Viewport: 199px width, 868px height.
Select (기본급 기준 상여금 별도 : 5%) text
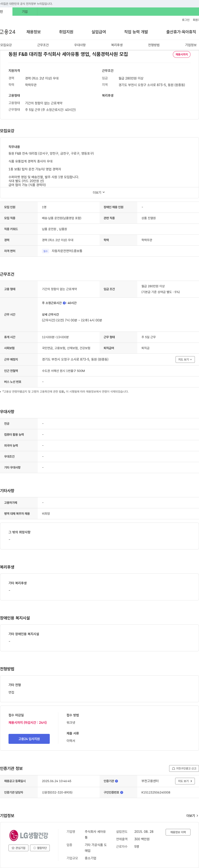pyautogui.click(x=161, y=292)
